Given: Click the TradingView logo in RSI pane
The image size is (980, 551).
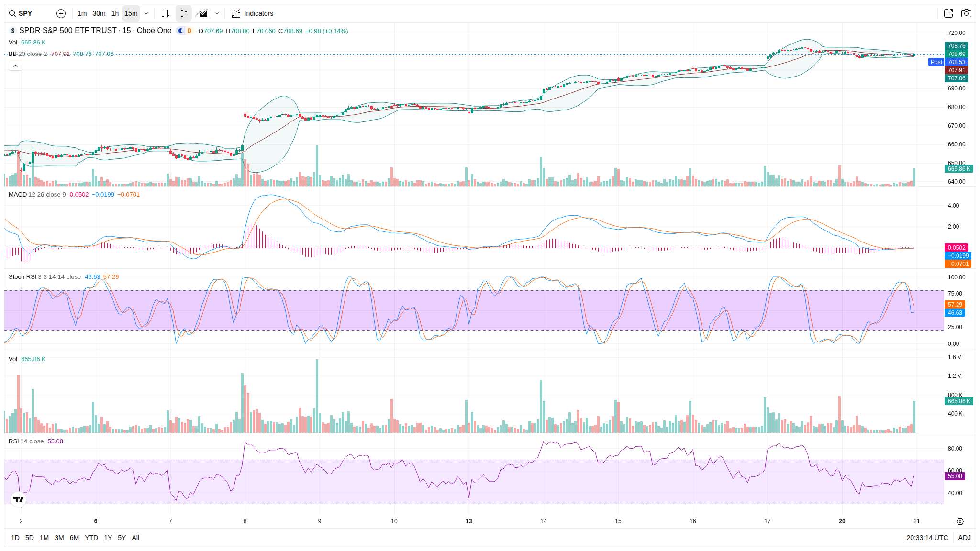Looking at the screenshot, I should (x=19, y=499).
